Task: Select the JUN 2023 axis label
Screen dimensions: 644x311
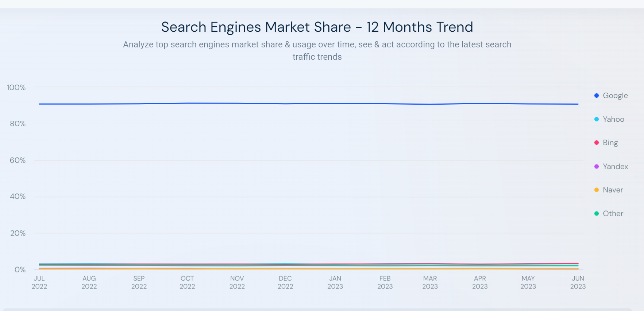Action: coord(578,282)
